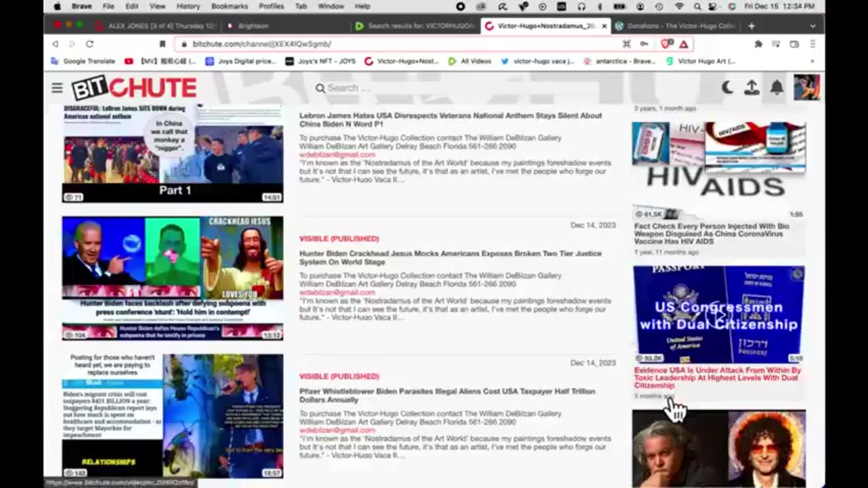The image size is (868, 488).
Task: Go back with the browser back arrow
Action: coord(56,44)
